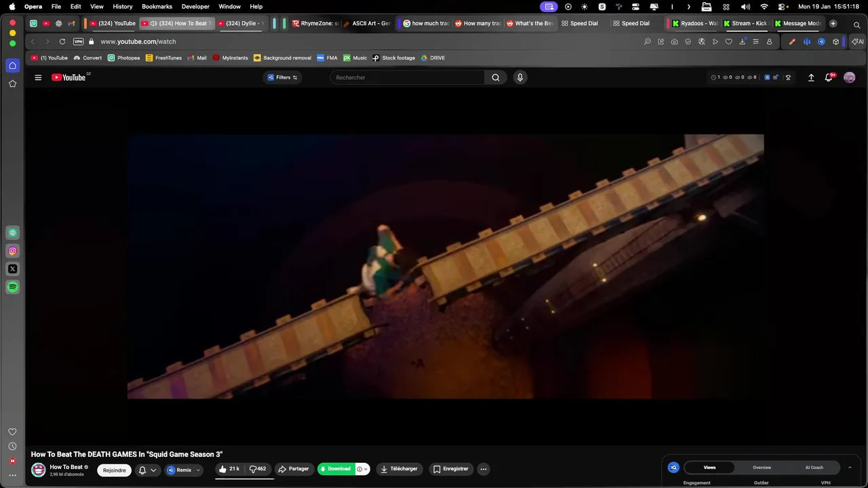Screen dimensions: 868x488
Task: Open the Photopea bookmark
Action: 123,58
